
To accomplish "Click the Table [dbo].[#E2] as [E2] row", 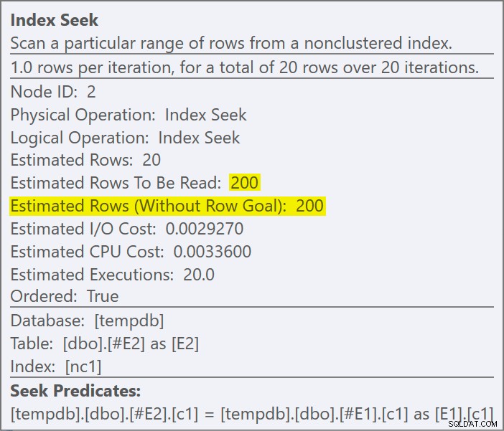I will point(105,344).
